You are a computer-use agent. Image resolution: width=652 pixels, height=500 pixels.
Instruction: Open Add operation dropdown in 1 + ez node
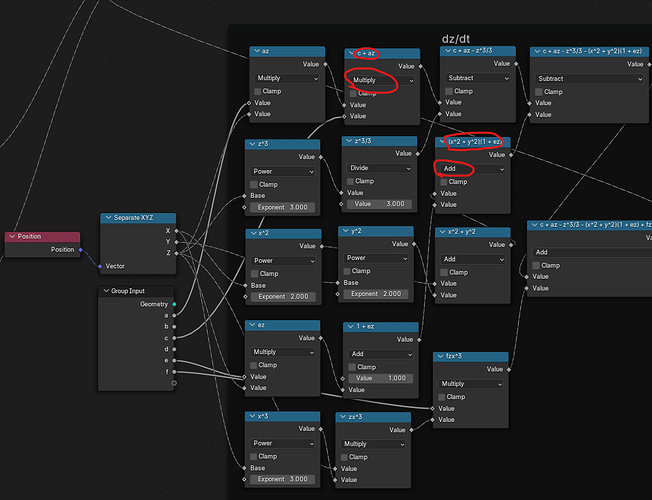click(x=381, y=354)
